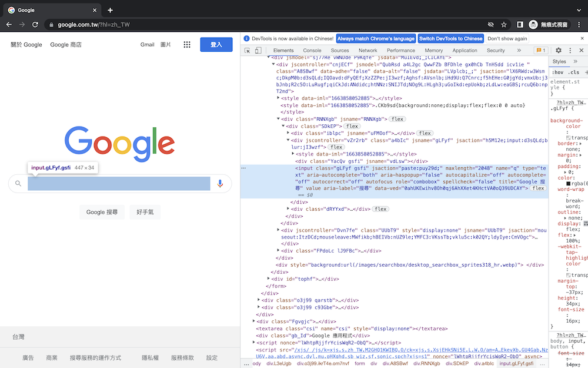Select div.RNNXgb in breadcrumb bar

click(427, 363)
